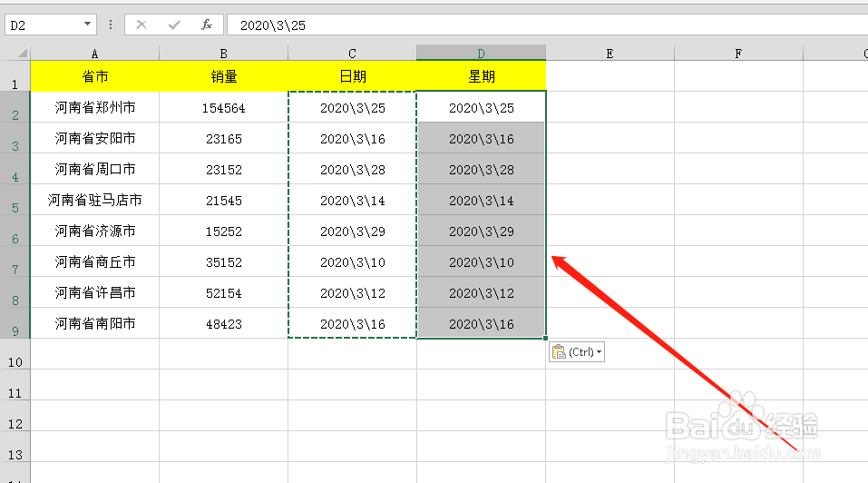Select row 12 header
Viewport: 868px width, 483px height.
15,416
